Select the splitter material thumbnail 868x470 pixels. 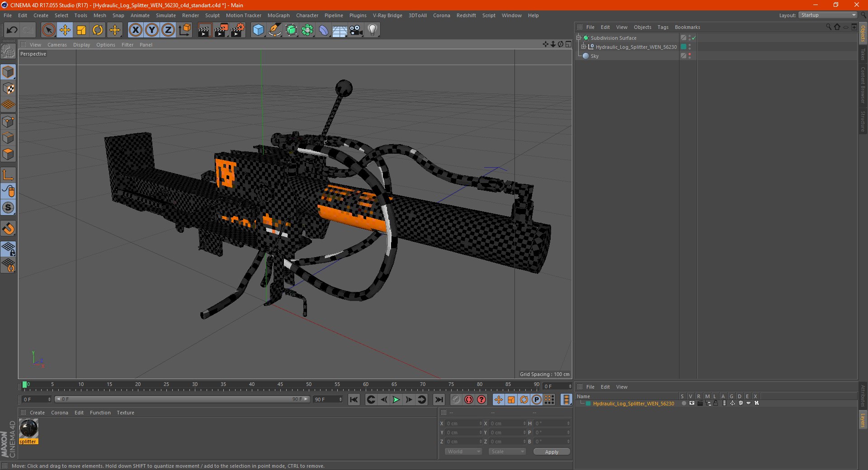28,428
